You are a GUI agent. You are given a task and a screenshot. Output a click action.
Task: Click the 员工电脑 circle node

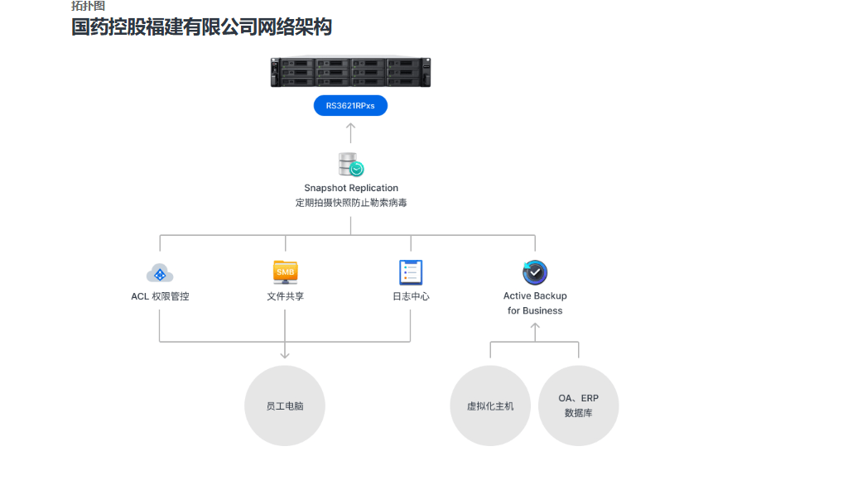[285, 406]
